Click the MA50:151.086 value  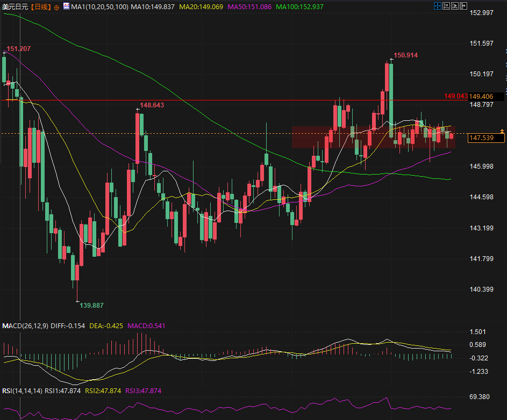pos(249,7)
